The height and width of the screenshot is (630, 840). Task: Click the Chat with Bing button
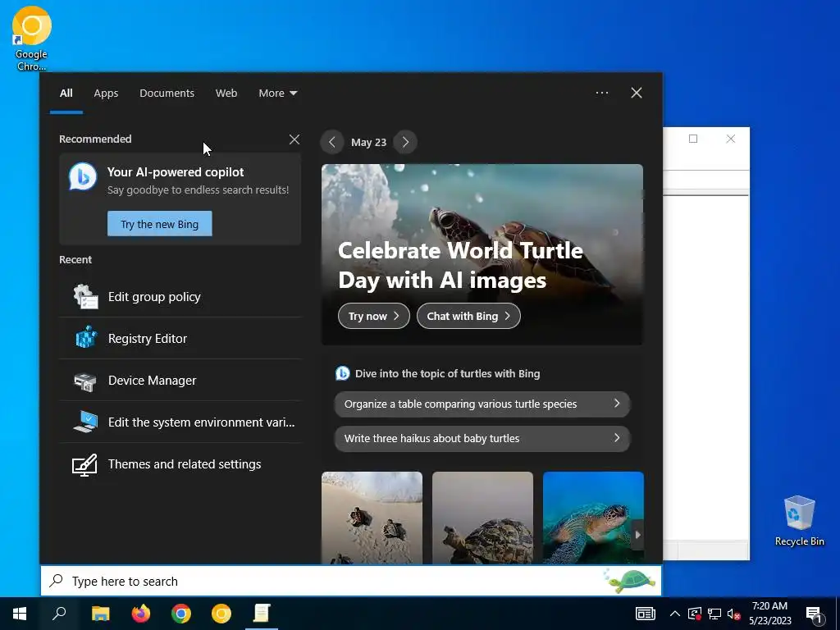[x=468, y=316]
